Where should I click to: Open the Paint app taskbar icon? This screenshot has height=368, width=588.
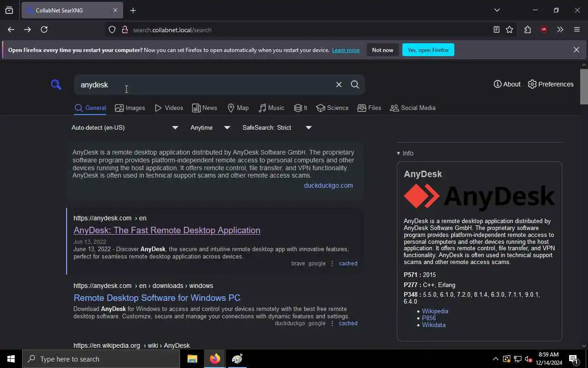point(237,359)
